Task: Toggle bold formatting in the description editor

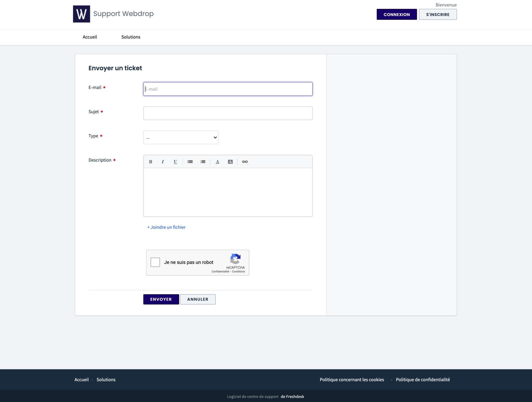Action: pyautogui.click(x=150, y=161)
